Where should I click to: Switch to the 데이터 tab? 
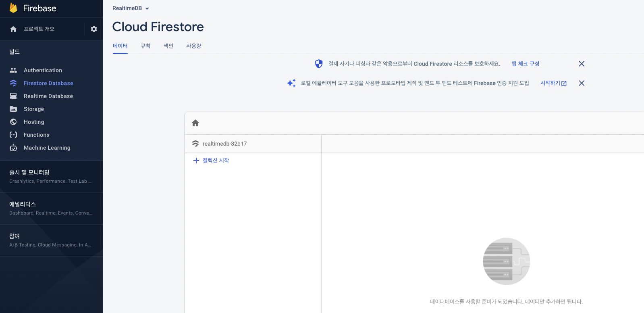[120, 46]
